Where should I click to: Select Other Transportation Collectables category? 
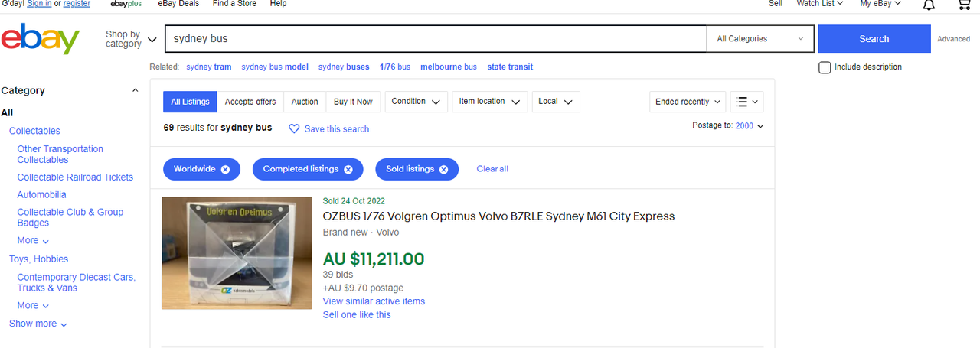(x=60, y=154)
